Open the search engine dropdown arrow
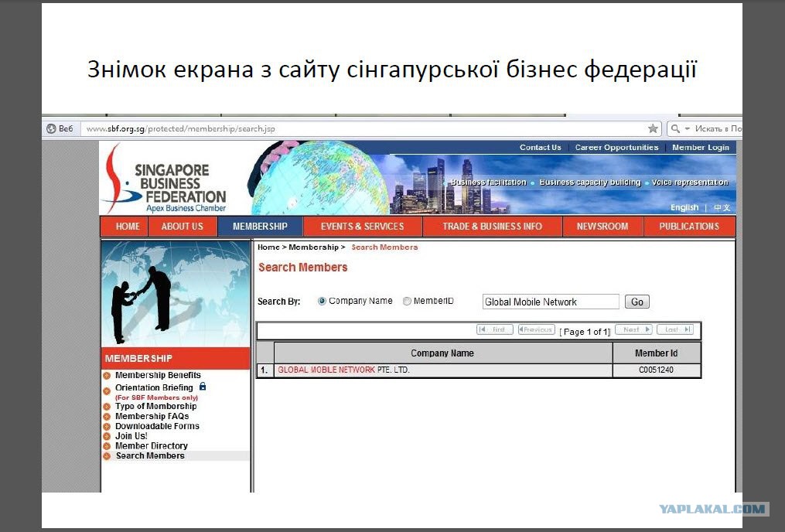Screen dimensions: 785x532 coord(688,128)
